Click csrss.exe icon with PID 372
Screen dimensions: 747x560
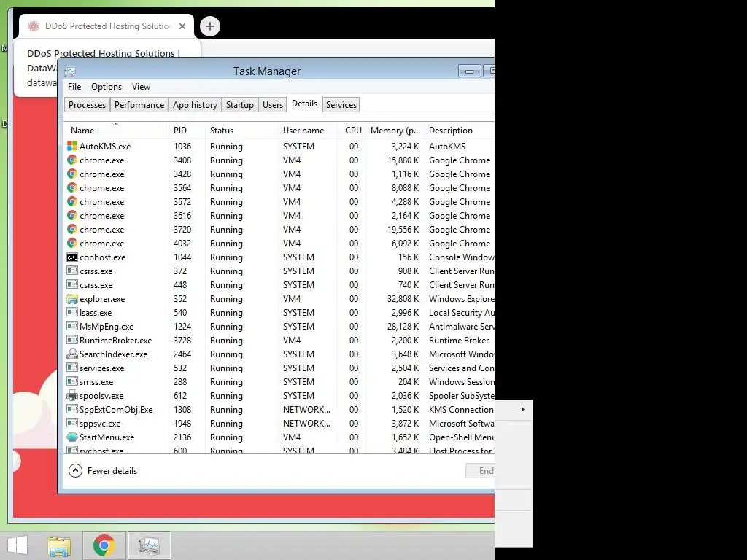point(72,271)
